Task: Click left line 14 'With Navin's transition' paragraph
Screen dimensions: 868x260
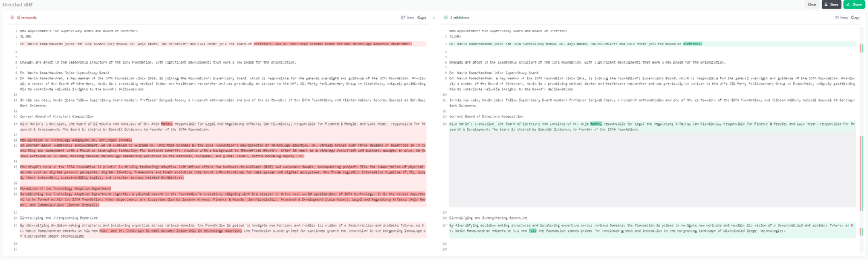Action: point(223,127)
